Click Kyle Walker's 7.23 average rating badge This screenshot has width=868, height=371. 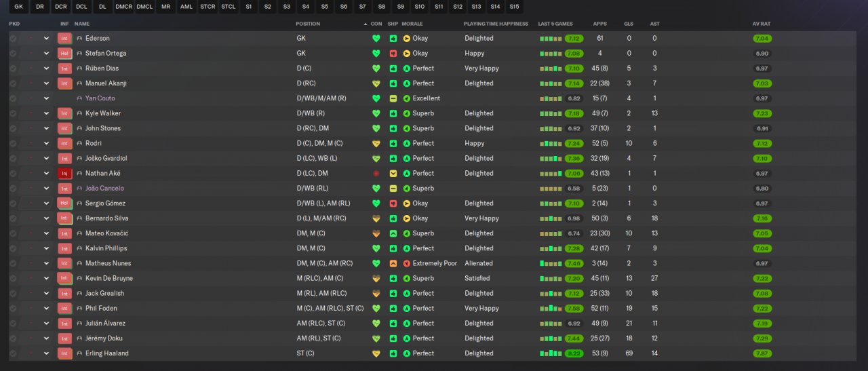click(762, 113)
